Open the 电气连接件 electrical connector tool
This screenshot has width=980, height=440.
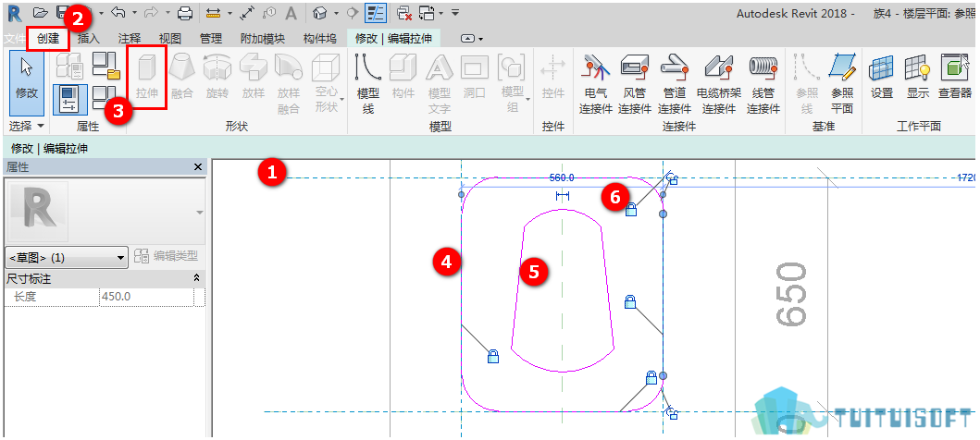(594, 83)
